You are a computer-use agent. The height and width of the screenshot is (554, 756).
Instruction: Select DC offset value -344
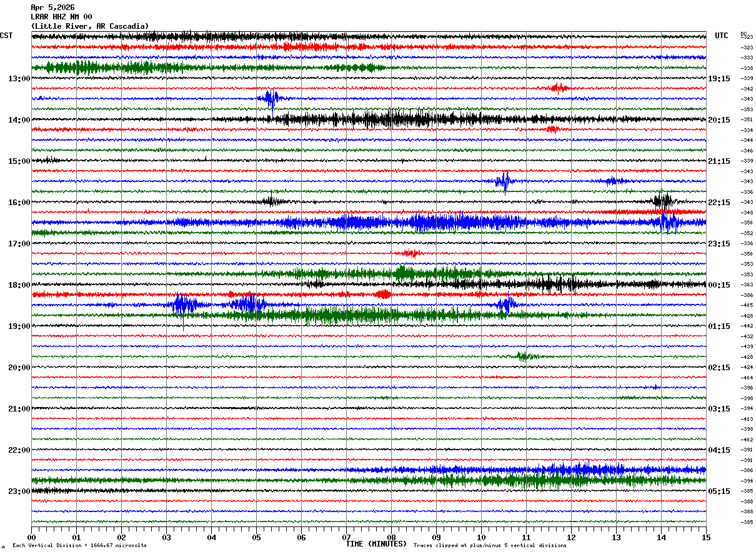[746, 140]
